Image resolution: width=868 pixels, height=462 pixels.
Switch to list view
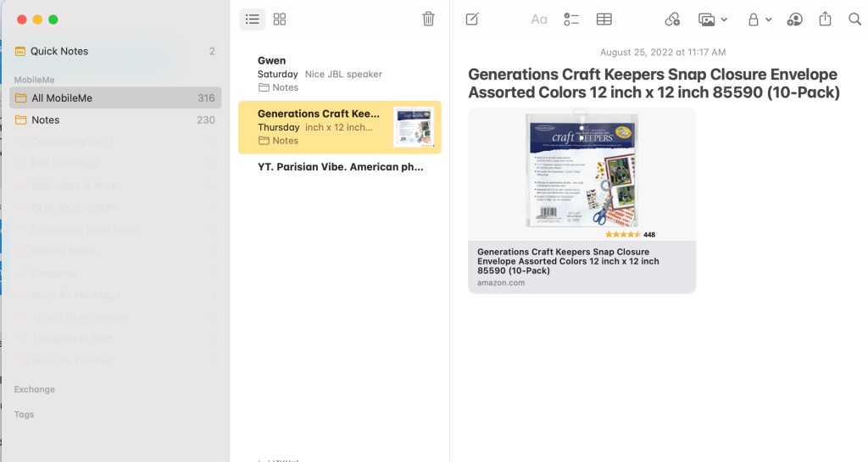pyautogui.click(x=253, y=19)
